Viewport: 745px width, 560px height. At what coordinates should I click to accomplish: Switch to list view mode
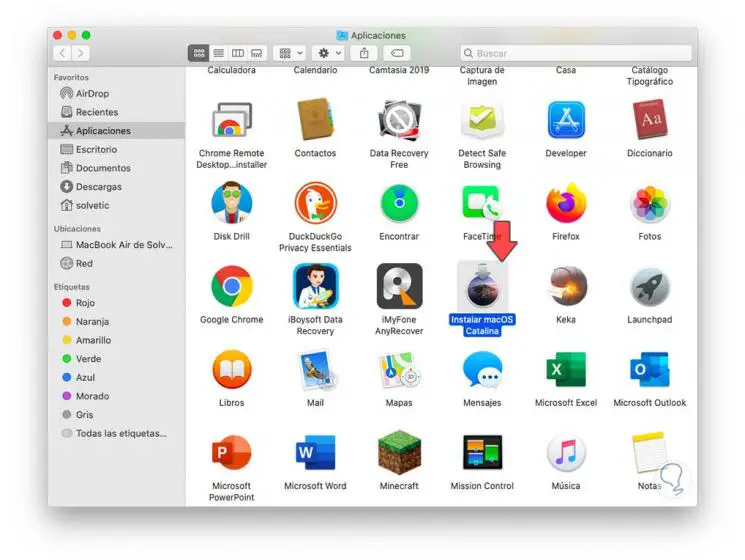218,53
